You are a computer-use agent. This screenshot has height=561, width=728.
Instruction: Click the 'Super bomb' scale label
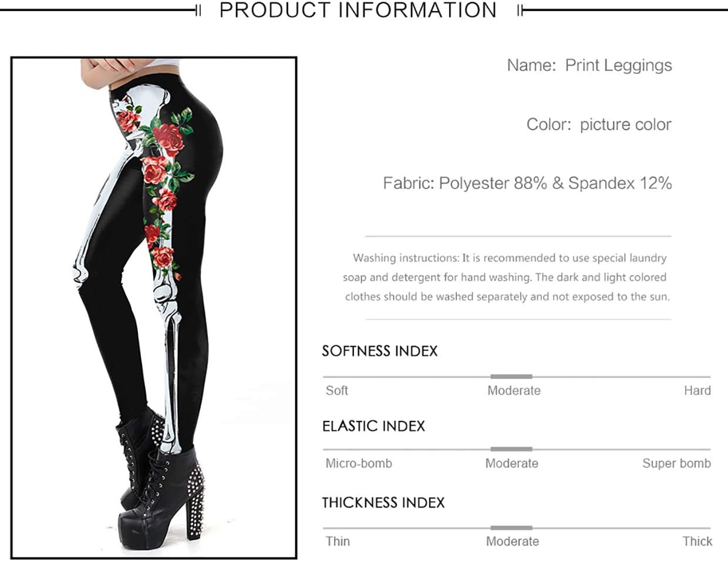(x=676, y=463)
